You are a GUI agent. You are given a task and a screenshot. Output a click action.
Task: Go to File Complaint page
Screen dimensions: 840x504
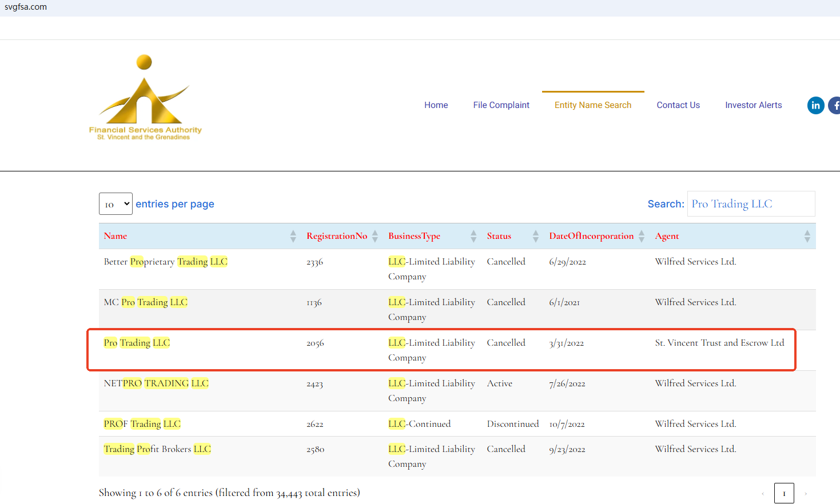pos(501,105)
